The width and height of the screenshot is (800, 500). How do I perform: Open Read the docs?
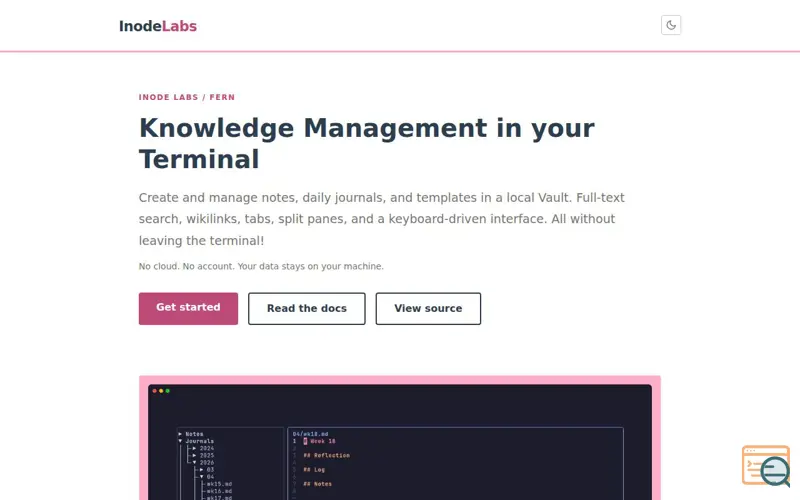click(307, 308)
